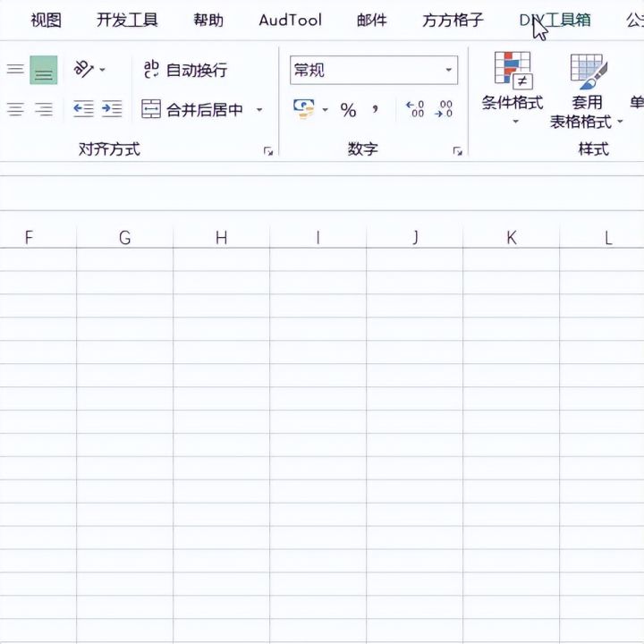644x644 pixels.
Task: Open the 对齐方式 dialog launcher
Action: 268,151
